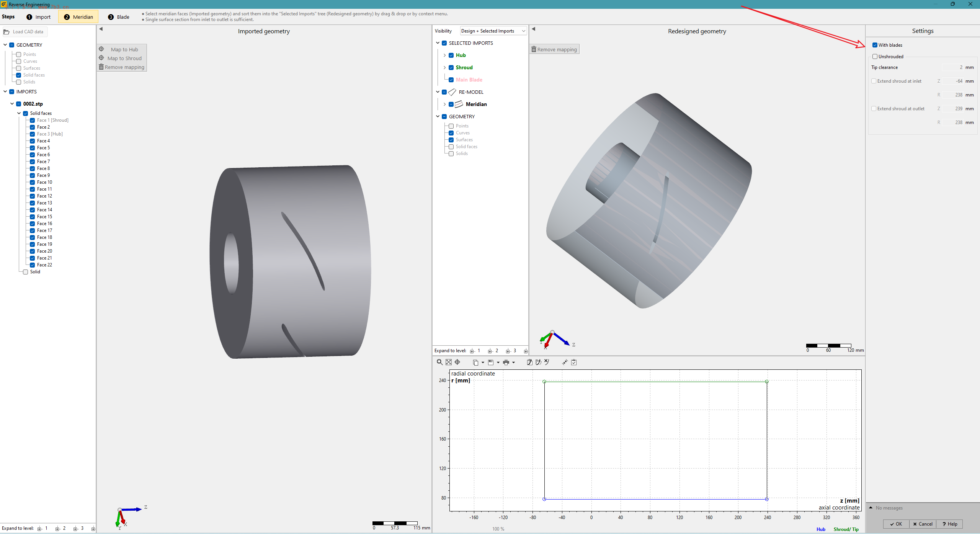
Task: Click the save diagram floppy icon
Action: (x=491, y=363)
